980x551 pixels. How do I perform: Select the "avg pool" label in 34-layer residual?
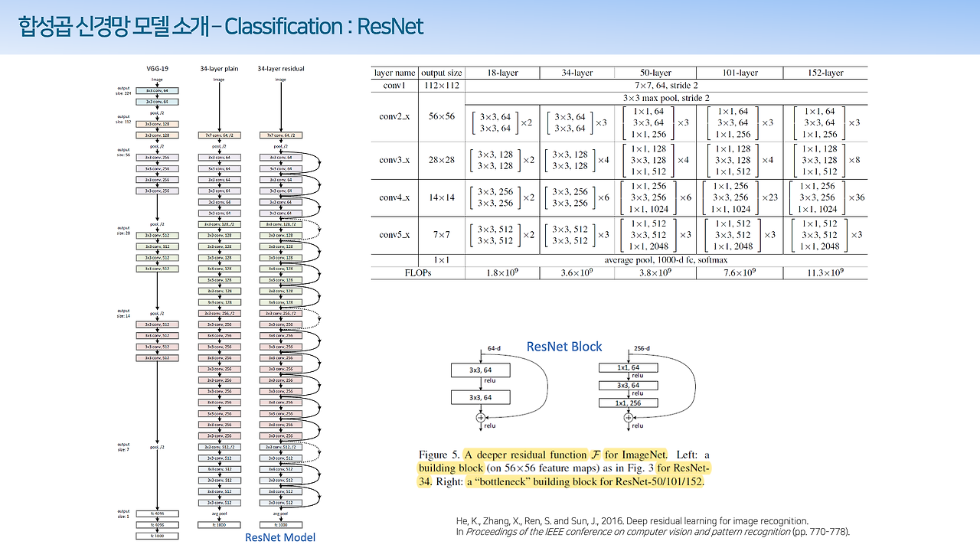click(x=281, y=514)
